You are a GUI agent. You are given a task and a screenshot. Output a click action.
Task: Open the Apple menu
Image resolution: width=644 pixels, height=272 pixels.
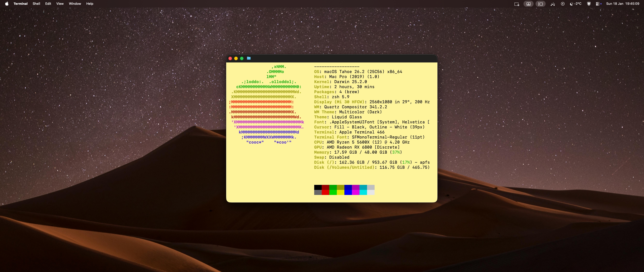pyautogui.click(x=7, y=4)
